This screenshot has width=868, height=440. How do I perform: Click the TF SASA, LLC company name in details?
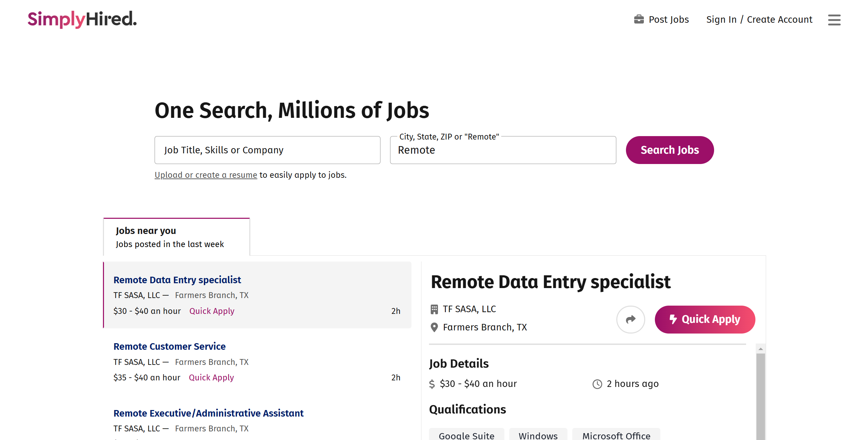click(x=469, y=309)
